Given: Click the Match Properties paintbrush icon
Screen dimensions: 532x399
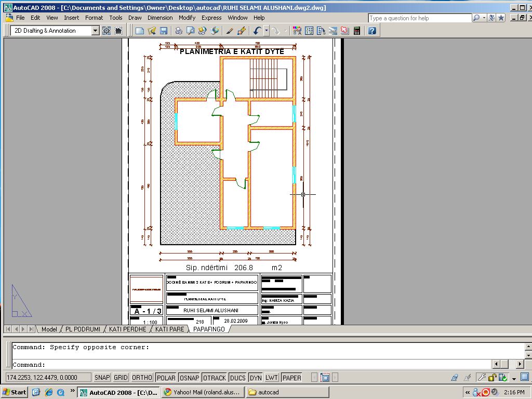Looking at the screenshot, I should [230, 31].
